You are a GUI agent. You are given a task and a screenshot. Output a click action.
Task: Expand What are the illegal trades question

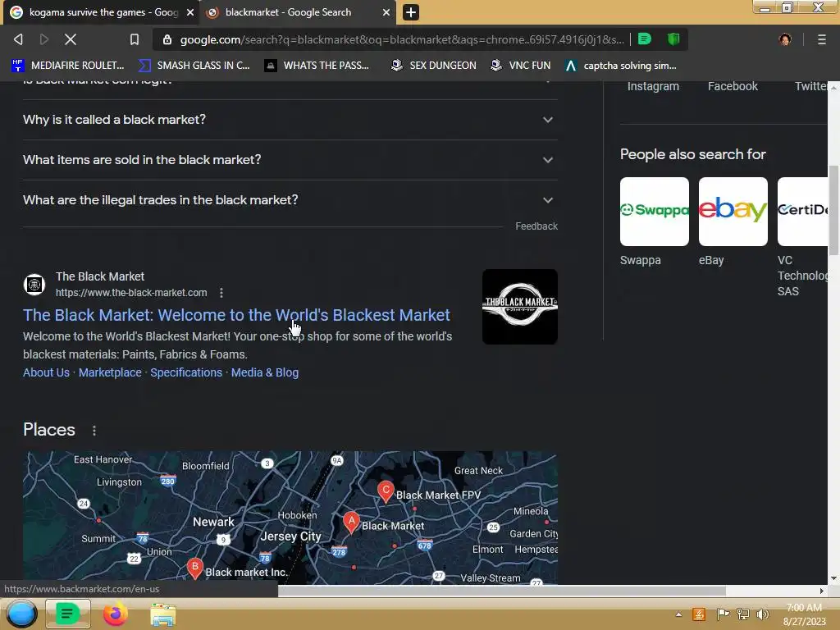(x=290, y=200)
